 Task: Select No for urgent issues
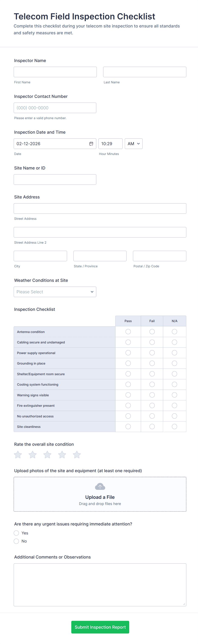(x=16, y=541)
